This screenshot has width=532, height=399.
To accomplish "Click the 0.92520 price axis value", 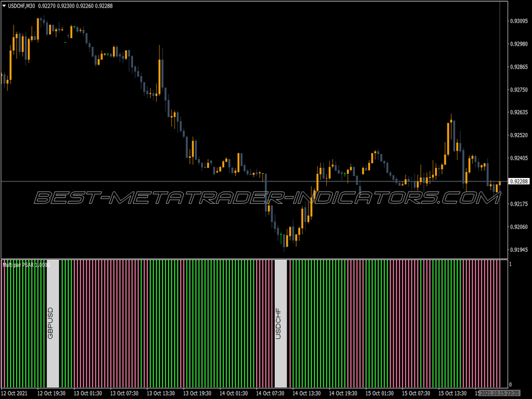I will coord(519,135).
